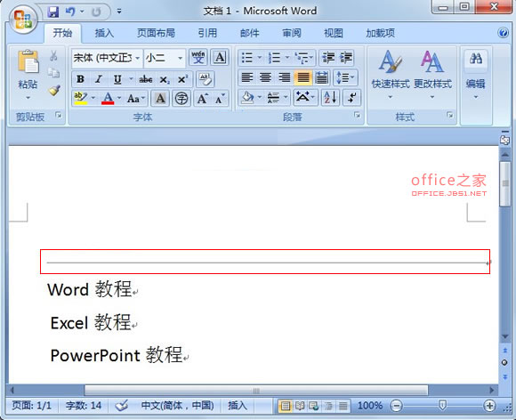Screen dimensions: 516x420
Task: Toggle bold formatting
Action: (x=80, y=79)
